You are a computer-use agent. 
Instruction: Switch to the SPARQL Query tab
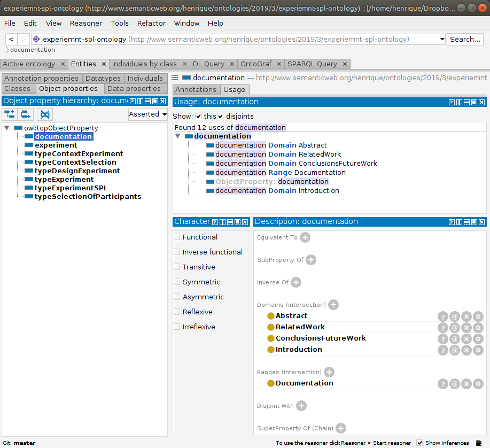pos(312,64)
